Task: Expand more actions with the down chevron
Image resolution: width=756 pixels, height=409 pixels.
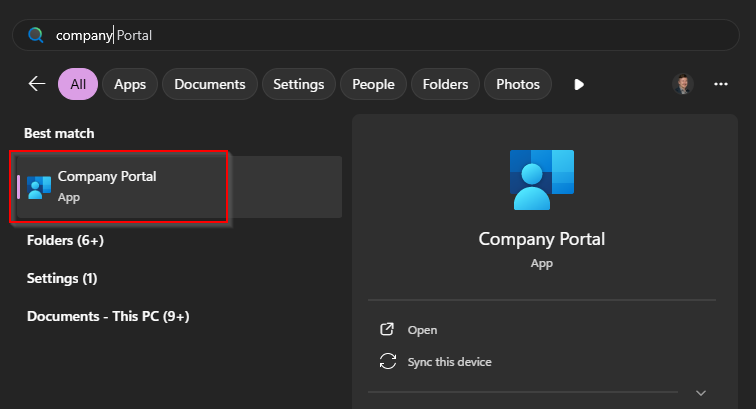Action: pyautogui.click(x=701, y=393)
